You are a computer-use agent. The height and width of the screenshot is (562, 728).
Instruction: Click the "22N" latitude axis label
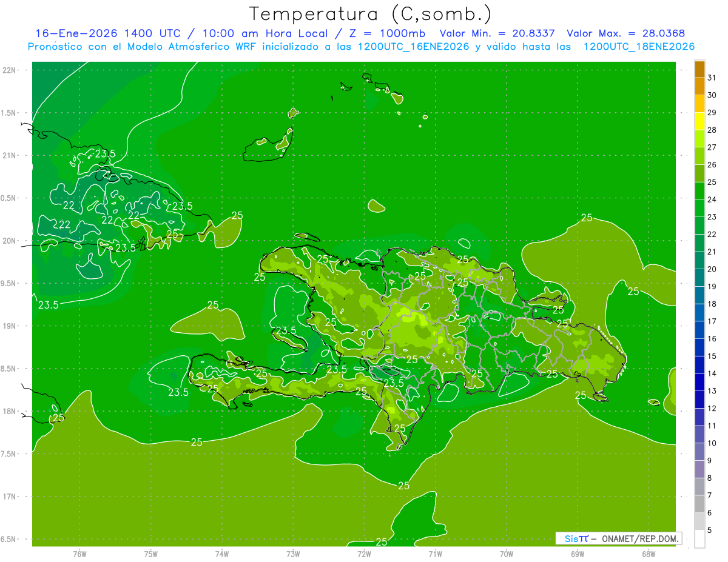pos(10,70)
